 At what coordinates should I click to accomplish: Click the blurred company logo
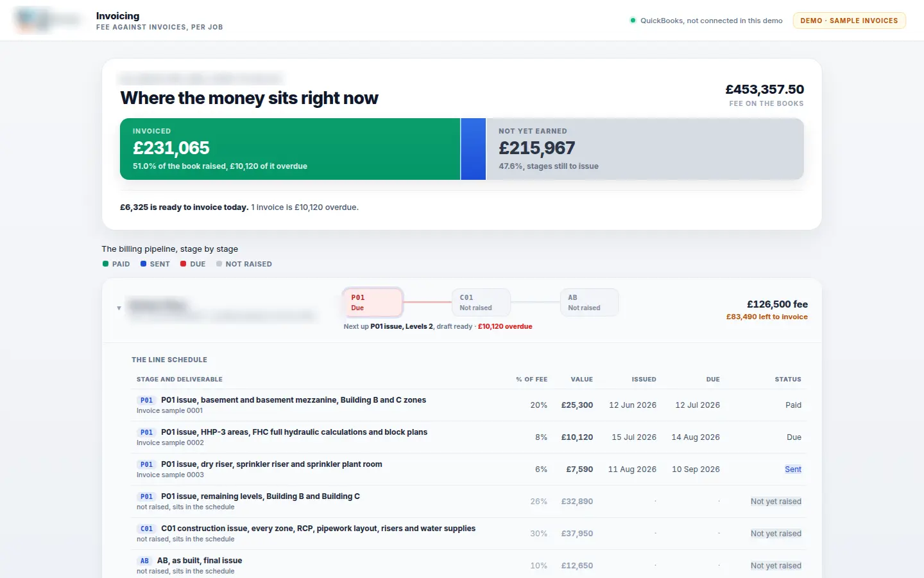click(47, 21)
